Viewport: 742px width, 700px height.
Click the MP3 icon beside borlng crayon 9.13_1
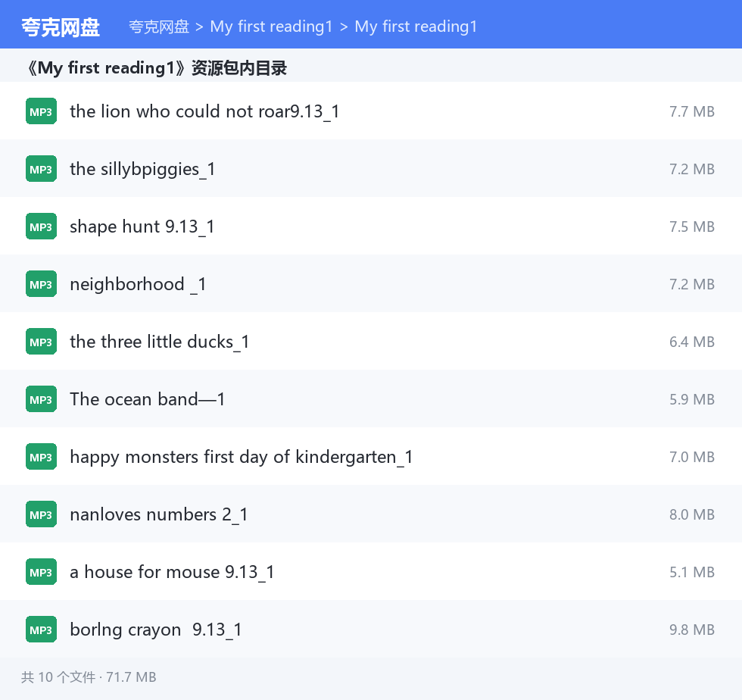tap(41, 630)
